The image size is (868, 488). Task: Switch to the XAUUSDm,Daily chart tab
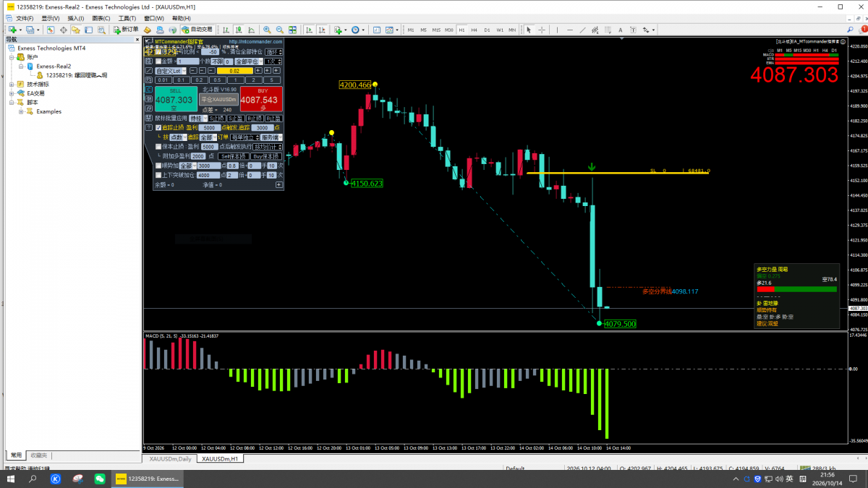pos(171,458)
